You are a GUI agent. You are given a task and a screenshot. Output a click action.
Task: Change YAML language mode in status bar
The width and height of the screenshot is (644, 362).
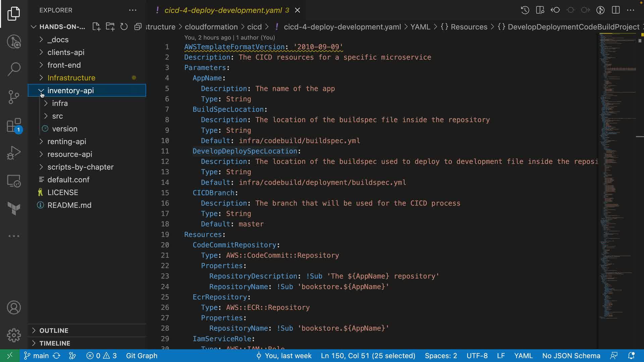click(x=523, y=356)
